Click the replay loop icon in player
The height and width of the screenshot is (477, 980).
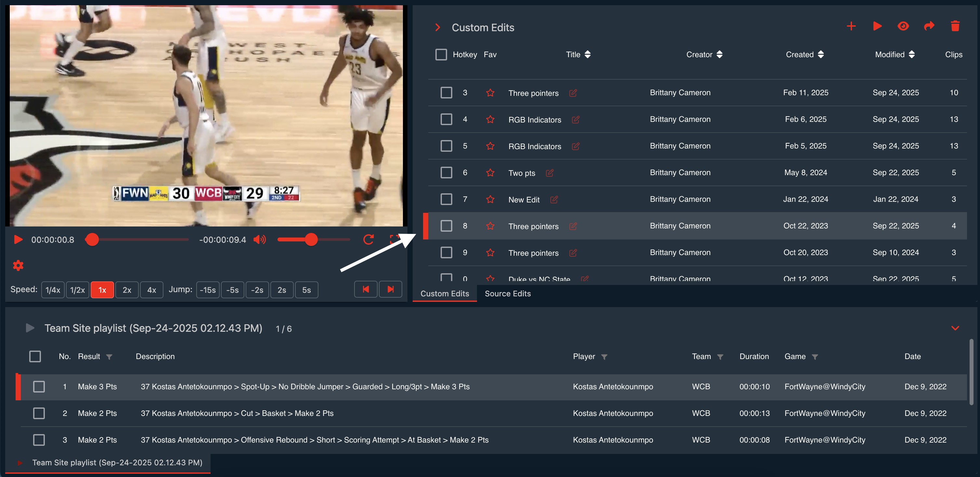[x=368, y=240]
